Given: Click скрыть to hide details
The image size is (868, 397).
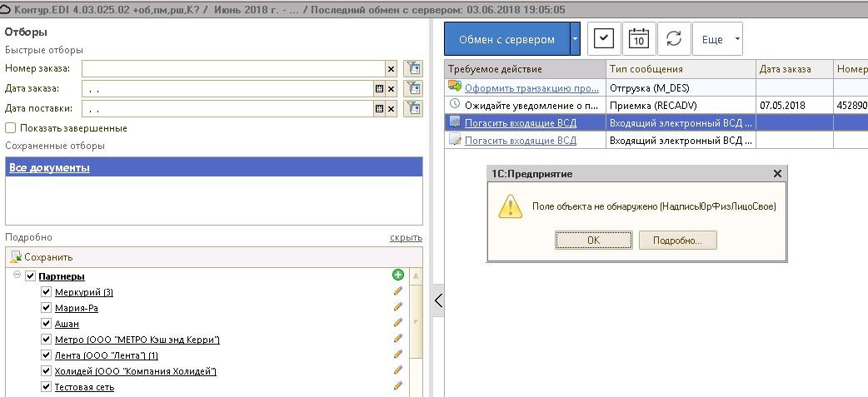Looking at the screenshot, I should (x=406, y=238).
